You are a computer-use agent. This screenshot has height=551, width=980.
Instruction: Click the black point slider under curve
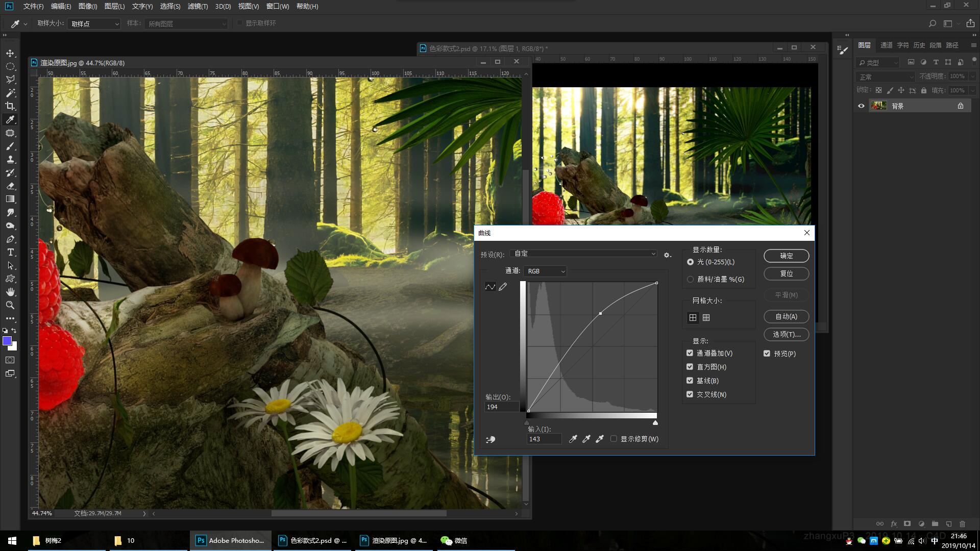[527, 423]
